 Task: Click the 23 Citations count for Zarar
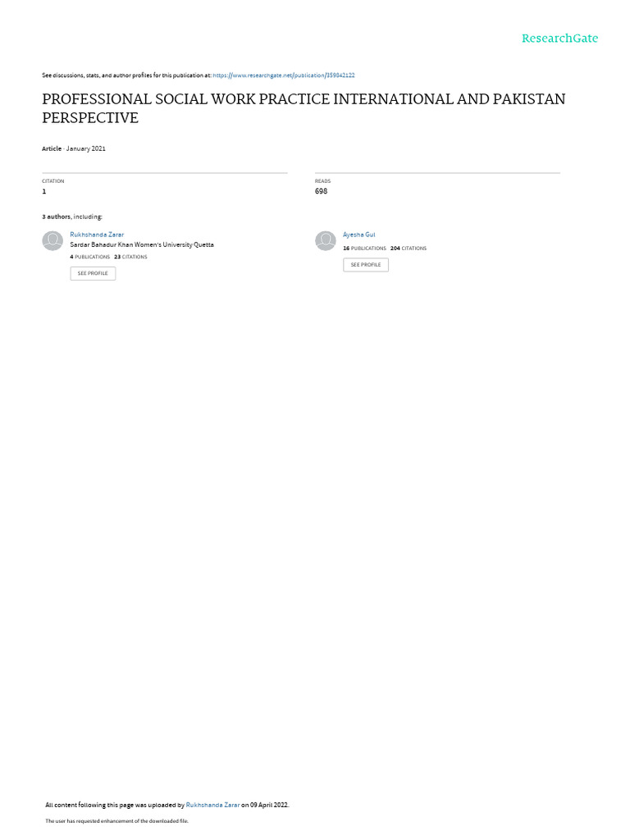(130, 257)
